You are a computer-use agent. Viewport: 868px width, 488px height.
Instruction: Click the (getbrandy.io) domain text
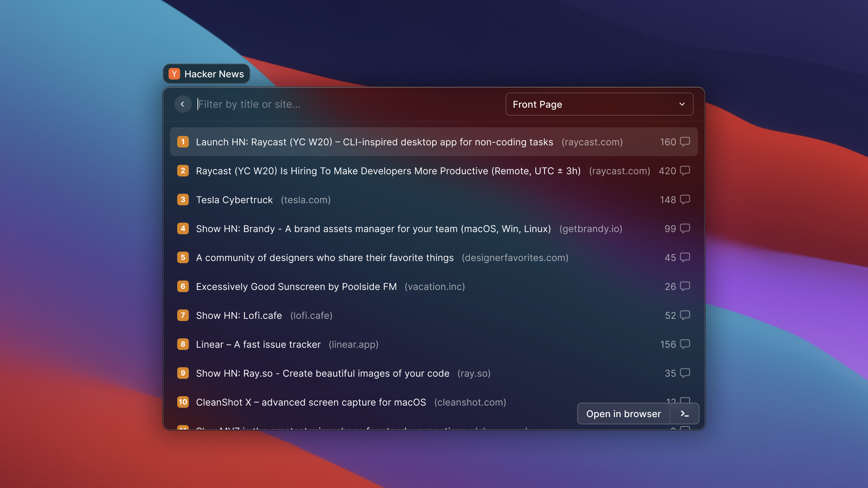tap(591, 229)
